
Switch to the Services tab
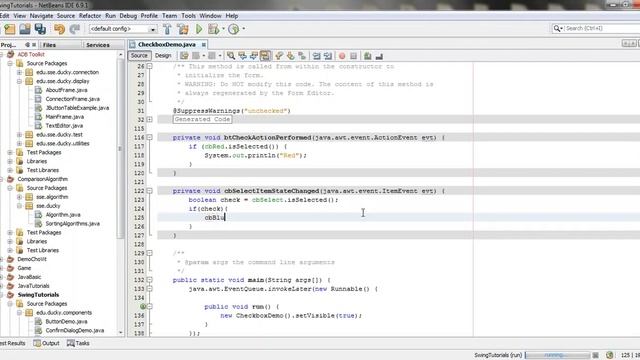(x=98, y=45)
